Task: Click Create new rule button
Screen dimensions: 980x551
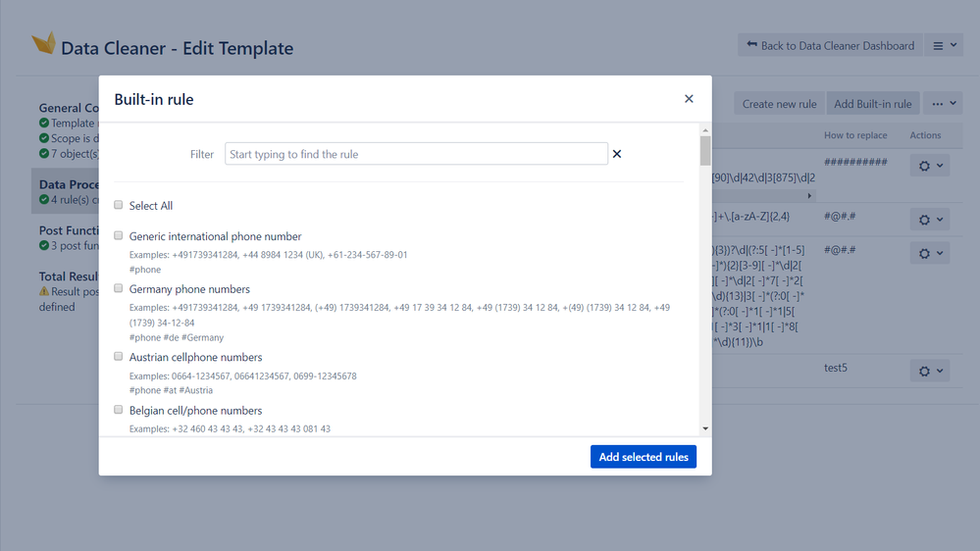Action: point(779,104)
